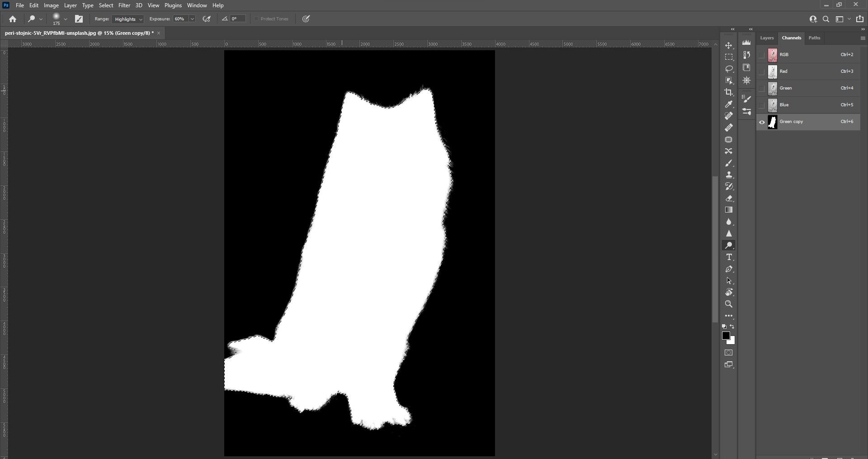Select the Object Selection tool
The image size is (868, 459).
(x=729, y=80)
